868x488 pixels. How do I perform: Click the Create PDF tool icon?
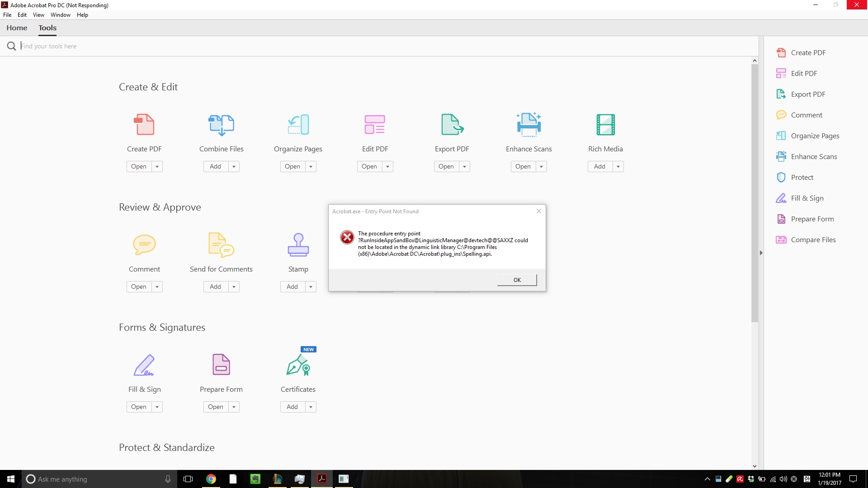click(x=144, y=125)
